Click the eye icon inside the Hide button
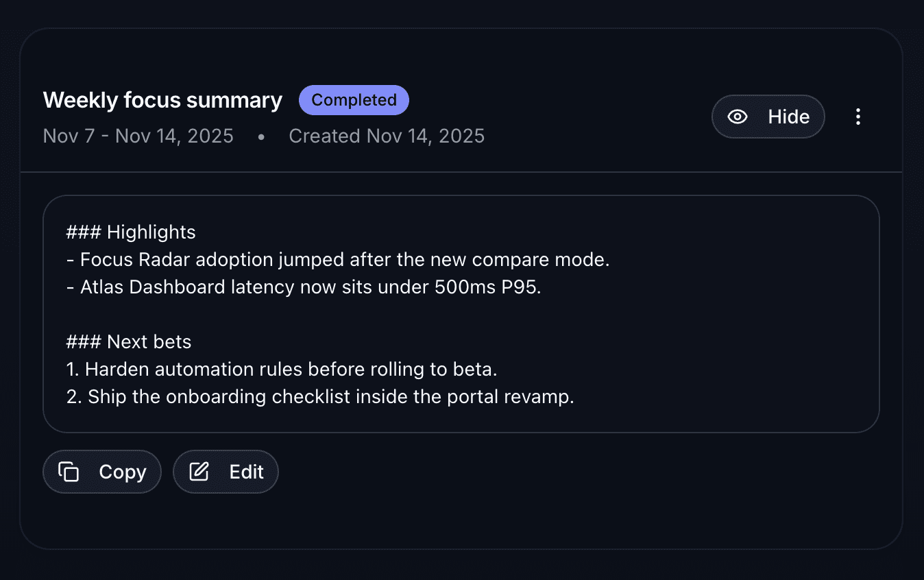The width and height of the screenshot is (924, 580). (x=738, y=117)
